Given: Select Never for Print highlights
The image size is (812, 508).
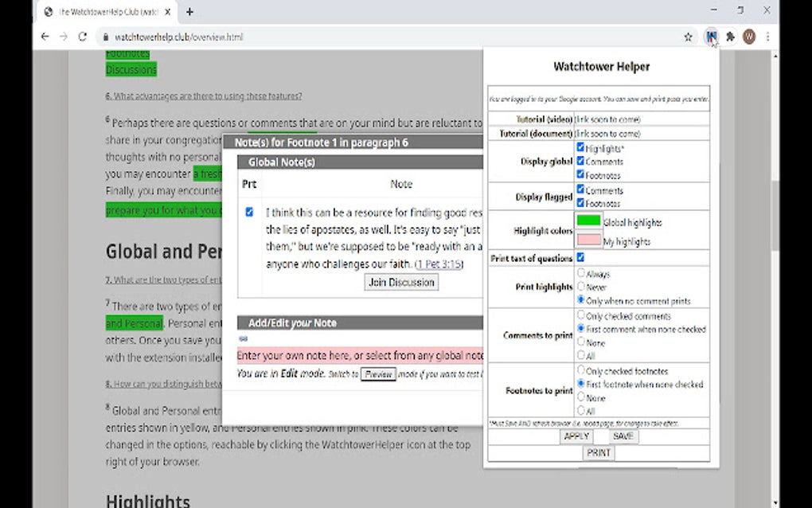Looking at the screenshot, I should (581, 286).
